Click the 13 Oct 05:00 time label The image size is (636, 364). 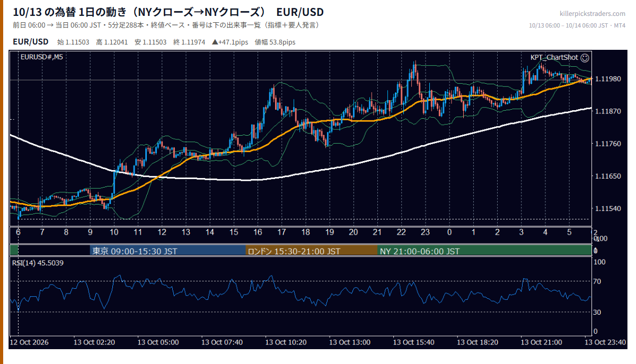click(x=158, y=342)
